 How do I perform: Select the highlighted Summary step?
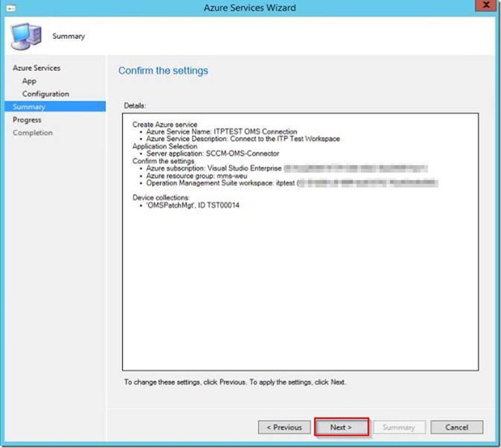click(29, 107)
